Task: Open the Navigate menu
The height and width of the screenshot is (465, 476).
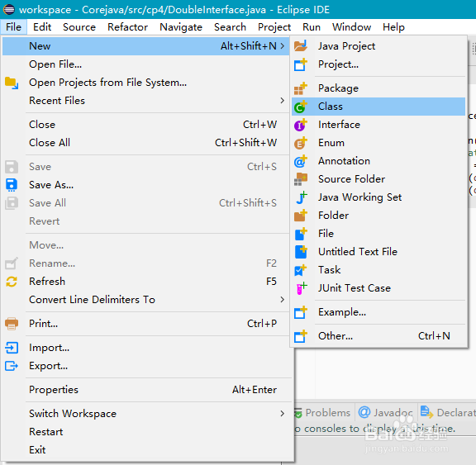Action: [x=181, y=27]
